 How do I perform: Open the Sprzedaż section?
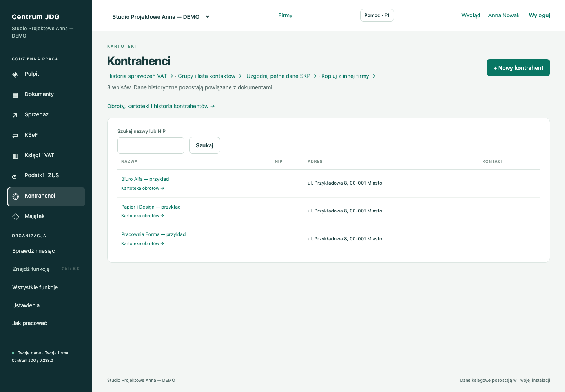(x=46, y=115)
